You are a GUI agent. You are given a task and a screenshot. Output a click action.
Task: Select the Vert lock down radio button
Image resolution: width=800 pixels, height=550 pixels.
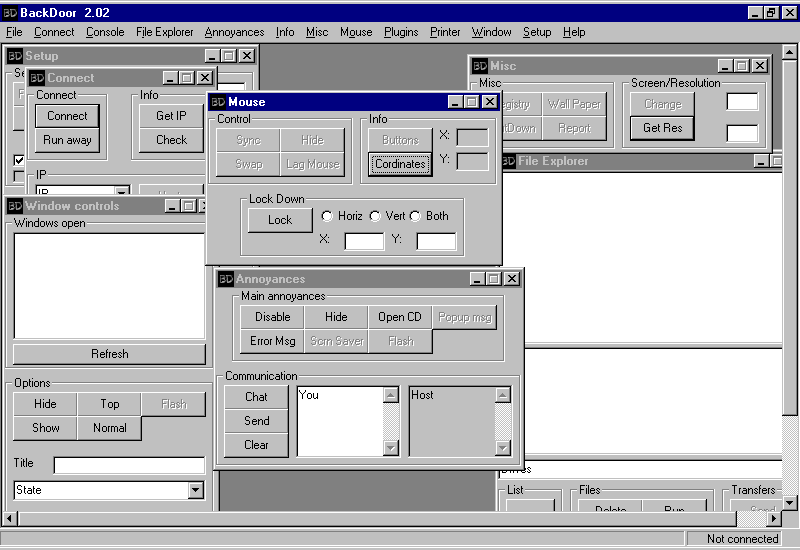click(375, 216)
